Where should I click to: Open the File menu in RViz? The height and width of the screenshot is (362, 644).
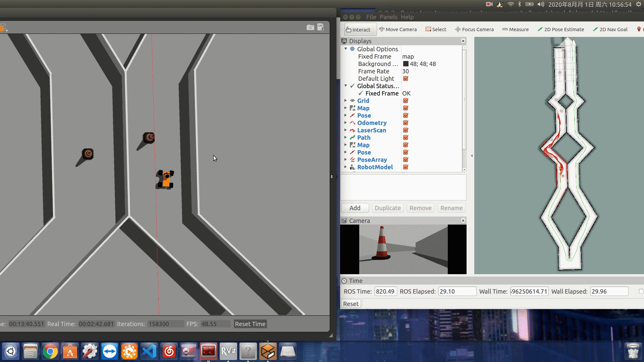pyautogui.click(x=371, y=17)
